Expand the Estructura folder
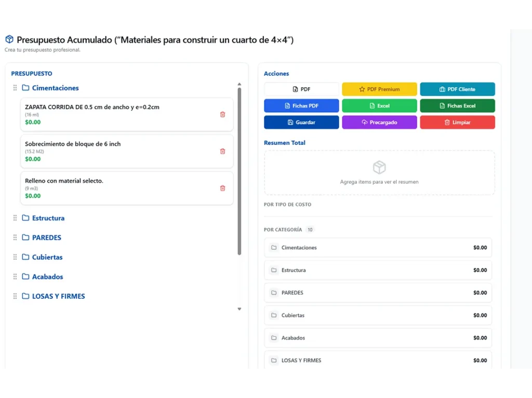The image size is (532, 398). click(x=48, y=218)
